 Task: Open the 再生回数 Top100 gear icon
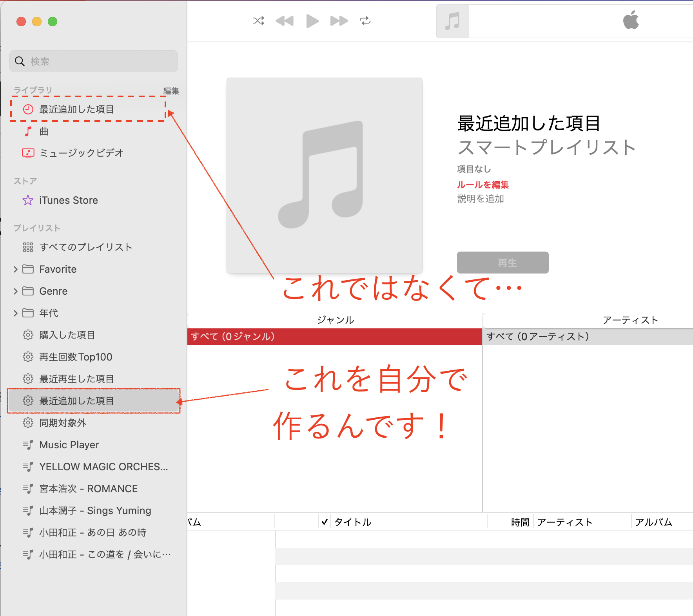coord(28,357)
